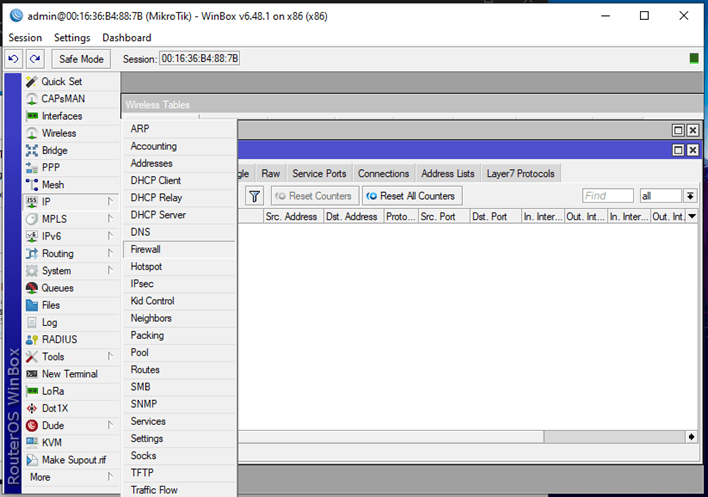Screen dimensions: 708x497
Task: Click the System gear icon
Action: pos(32,271)
